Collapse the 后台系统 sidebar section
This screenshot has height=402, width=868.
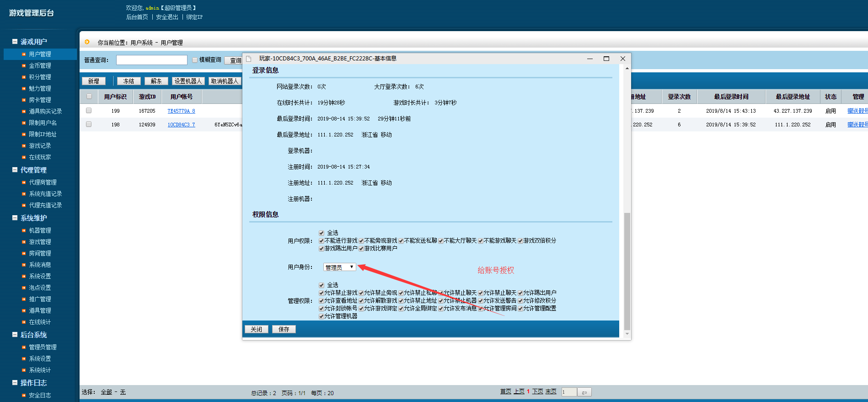(x=15, y=334)
